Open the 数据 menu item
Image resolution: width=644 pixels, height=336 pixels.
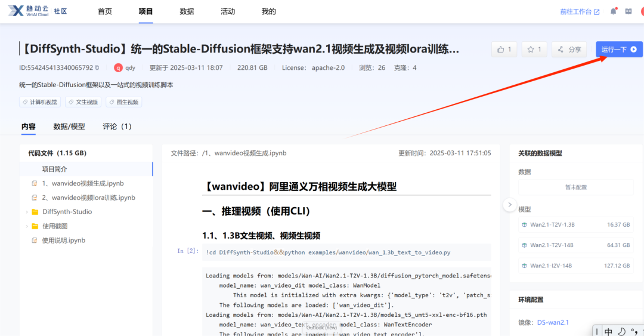click(x=187, y=11)
